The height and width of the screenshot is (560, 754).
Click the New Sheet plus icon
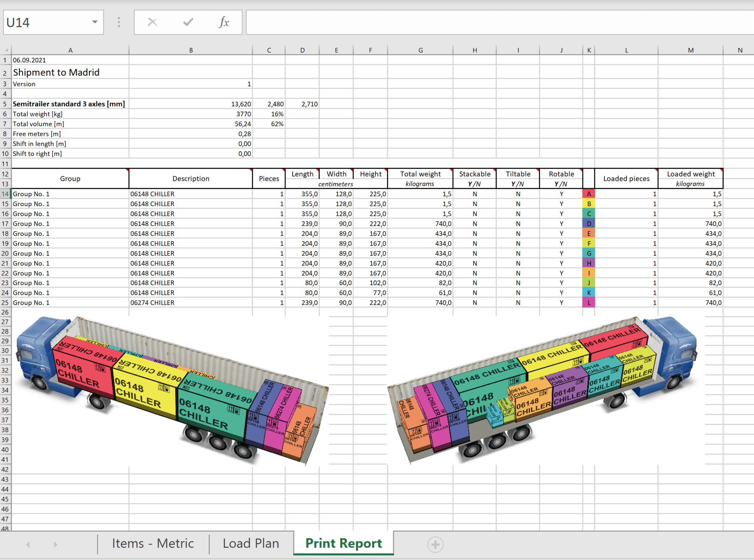click(x=436, y=544)
